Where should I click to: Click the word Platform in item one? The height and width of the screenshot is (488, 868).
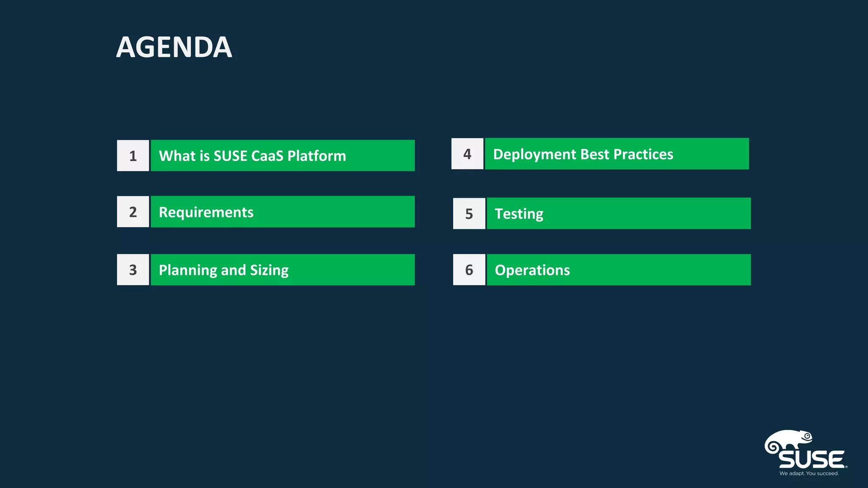[317, 156]
